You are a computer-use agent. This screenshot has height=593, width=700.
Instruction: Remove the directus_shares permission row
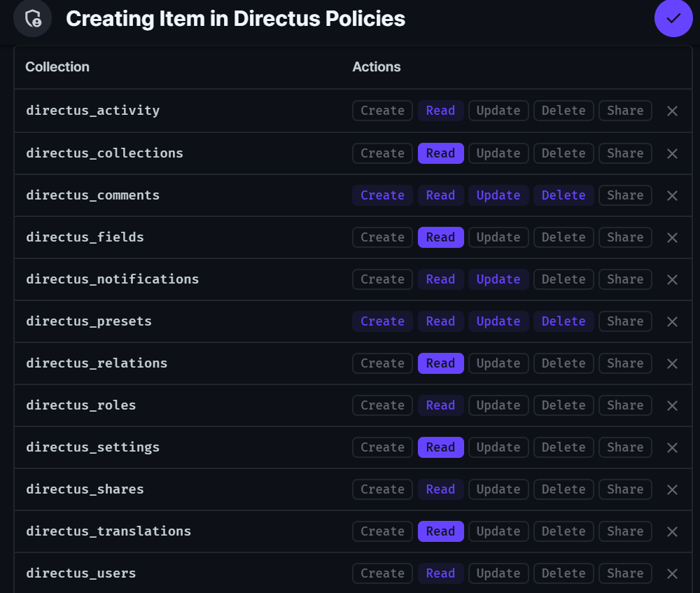point(672,489)
